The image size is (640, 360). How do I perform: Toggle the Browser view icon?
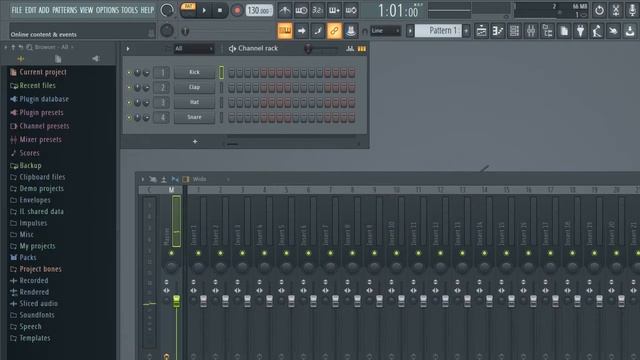coord(547,31)
